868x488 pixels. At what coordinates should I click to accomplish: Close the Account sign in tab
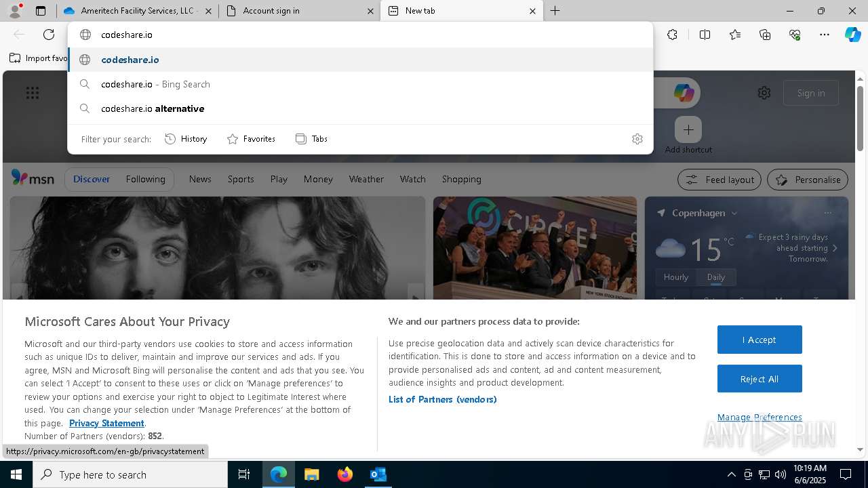tap(370, 11)
